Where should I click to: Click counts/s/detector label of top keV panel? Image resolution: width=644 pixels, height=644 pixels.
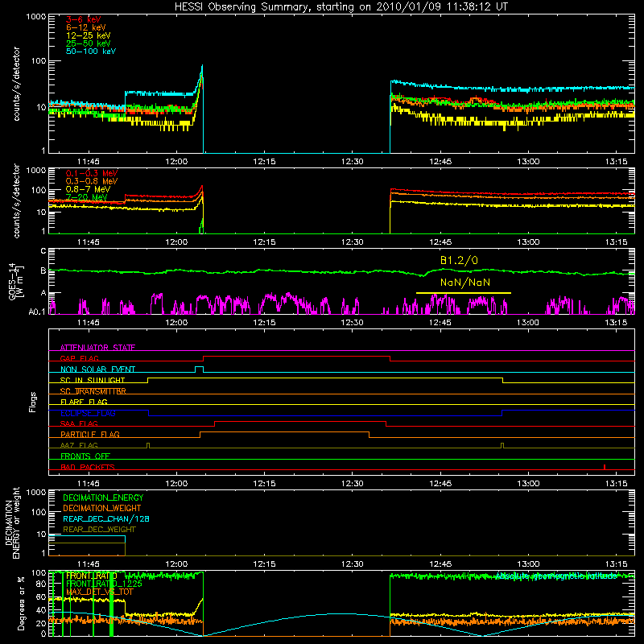[x=16, y=84]
